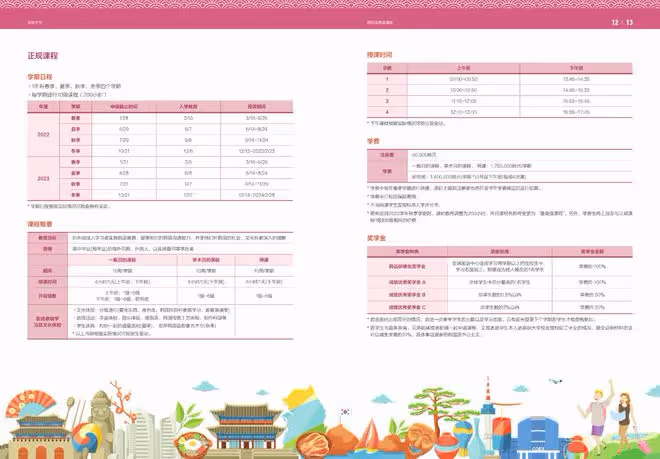Select the '学期日程' section heading
The width and height of the screenshot is (660, 459).
[x=40, y=77]
